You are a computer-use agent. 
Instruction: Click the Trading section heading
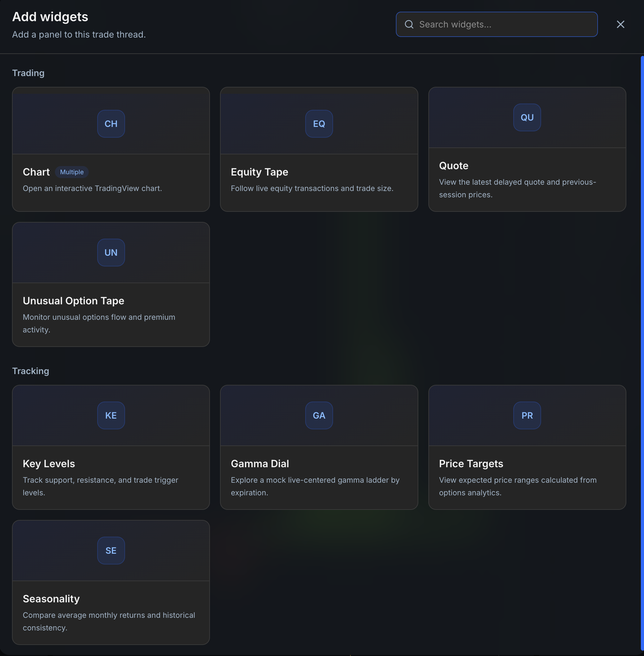pos(28,73)
